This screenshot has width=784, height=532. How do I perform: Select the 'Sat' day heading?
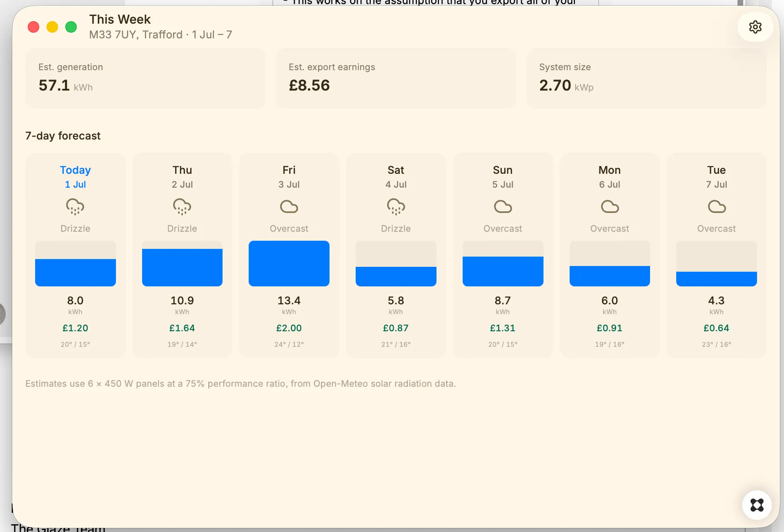pos(396,170)
